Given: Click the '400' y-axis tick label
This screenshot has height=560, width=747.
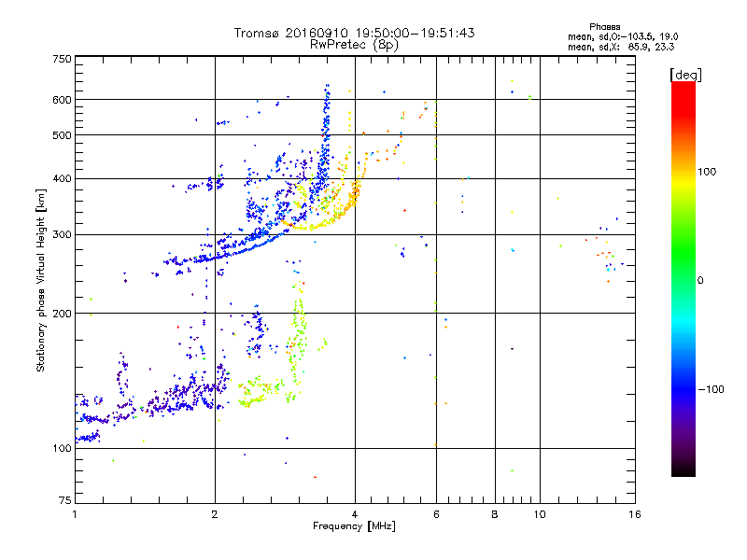Looking at the screenshot, I should point(62,179).
